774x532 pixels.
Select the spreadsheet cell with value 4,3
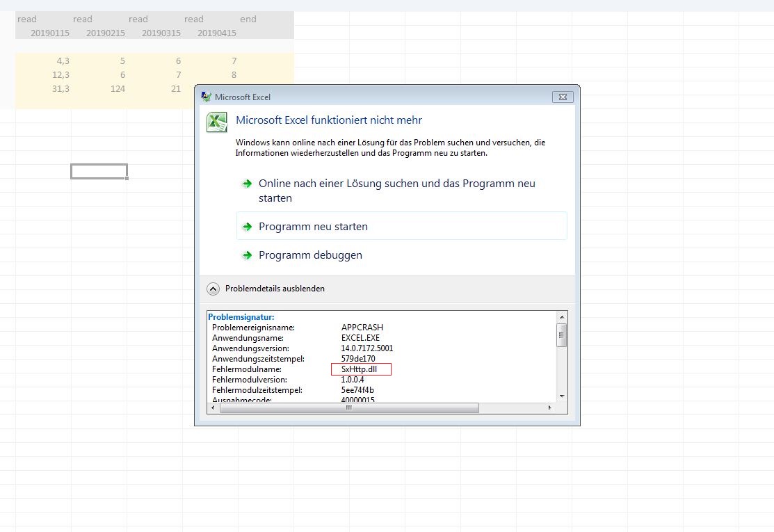[43, 61]
